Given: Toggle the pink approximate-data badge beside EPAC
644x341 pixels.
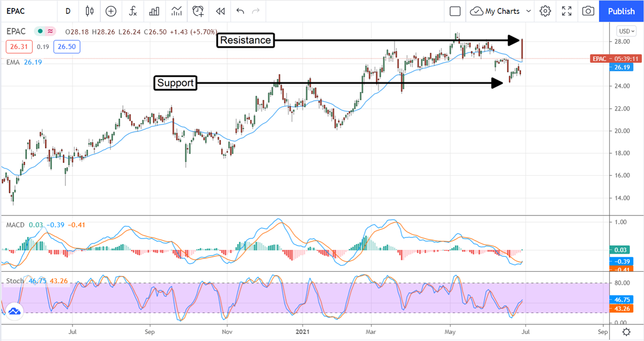Looking at the screenshot, I should [x=50, y=31].
